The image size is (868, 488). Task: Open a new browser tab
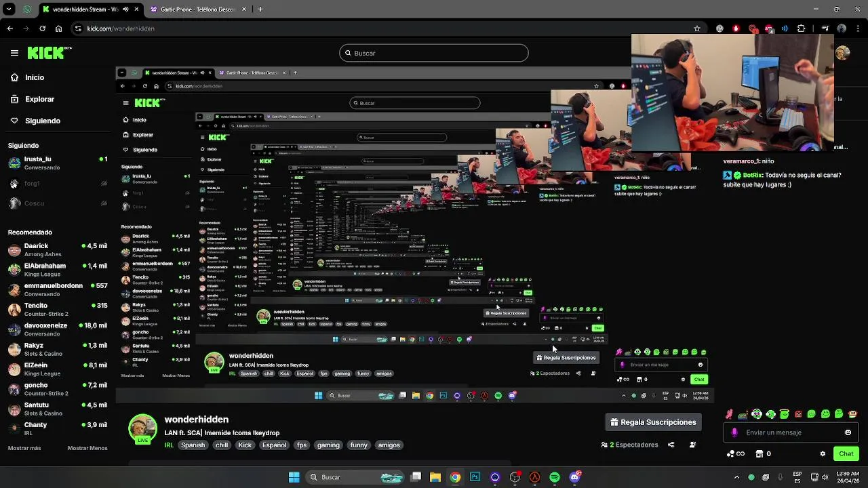click(x=260, y=9)
